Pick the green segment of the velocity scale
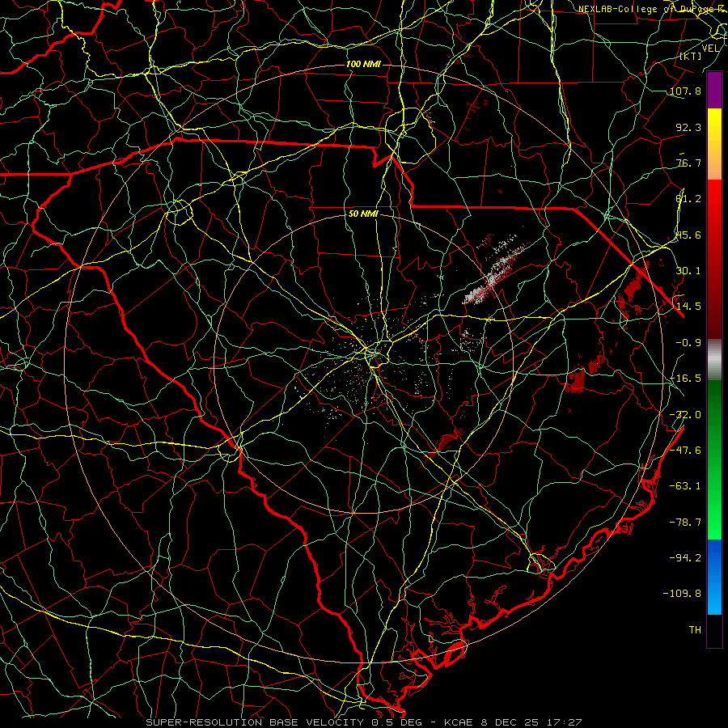This screenshot has width=728, height=728. coord(714,459)
